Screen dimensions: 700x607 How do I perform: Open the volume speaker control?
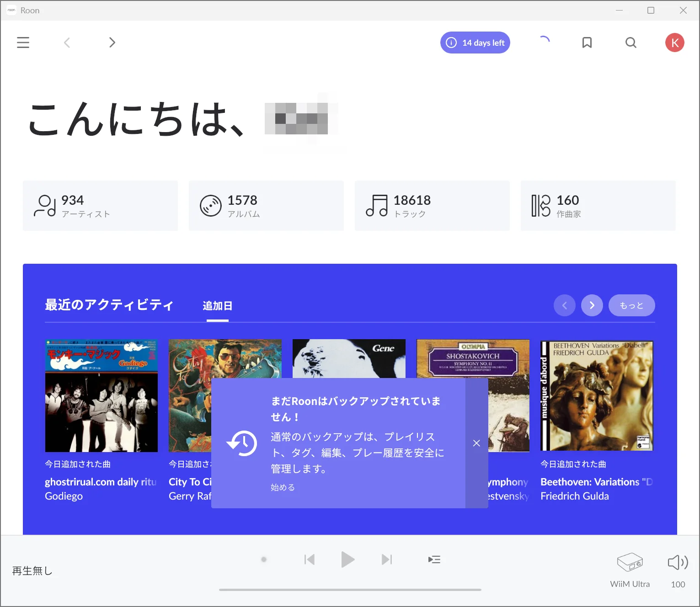pos(678,563)
